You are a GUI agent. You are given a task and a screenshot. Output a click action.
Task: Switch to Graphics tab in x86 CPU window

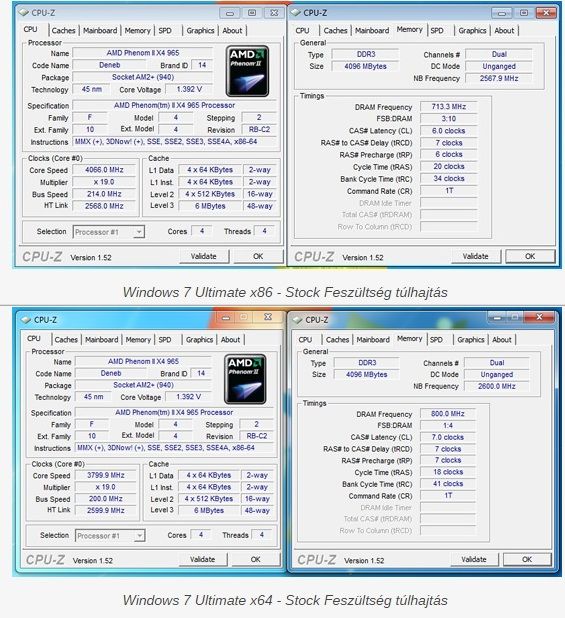click(x=200, y=30)
